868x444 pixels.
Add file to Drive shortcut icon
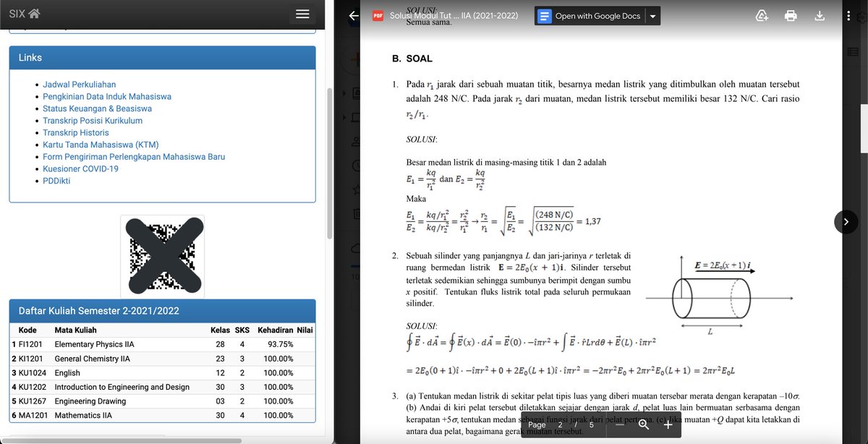tap(761, 16)
